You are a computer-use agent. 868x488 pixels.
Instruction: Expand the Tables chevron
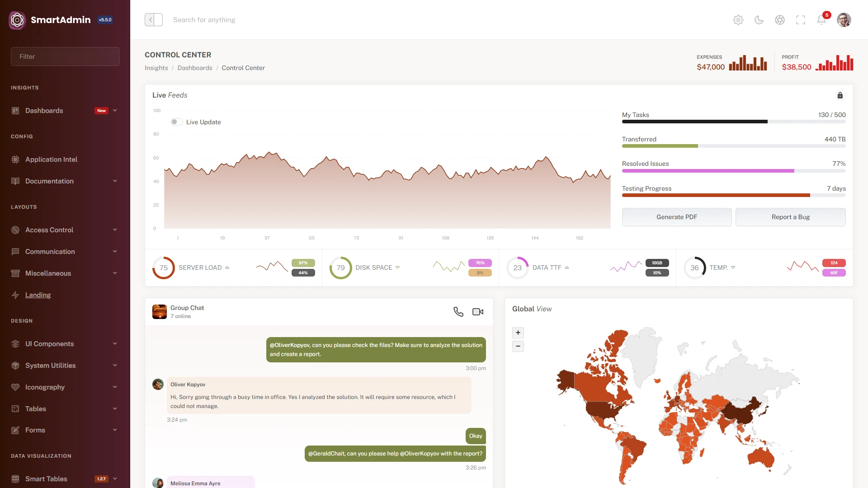click(x=115, y=409)
